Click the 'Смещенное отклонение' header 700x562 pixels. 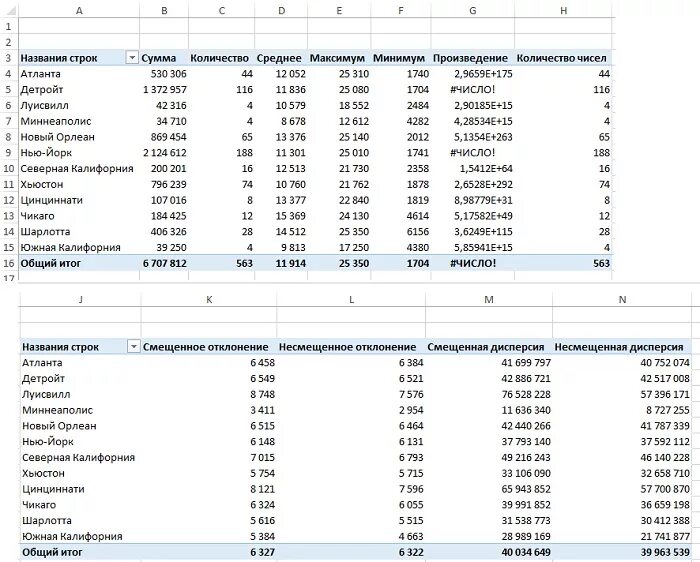click(x=205, y=347)
